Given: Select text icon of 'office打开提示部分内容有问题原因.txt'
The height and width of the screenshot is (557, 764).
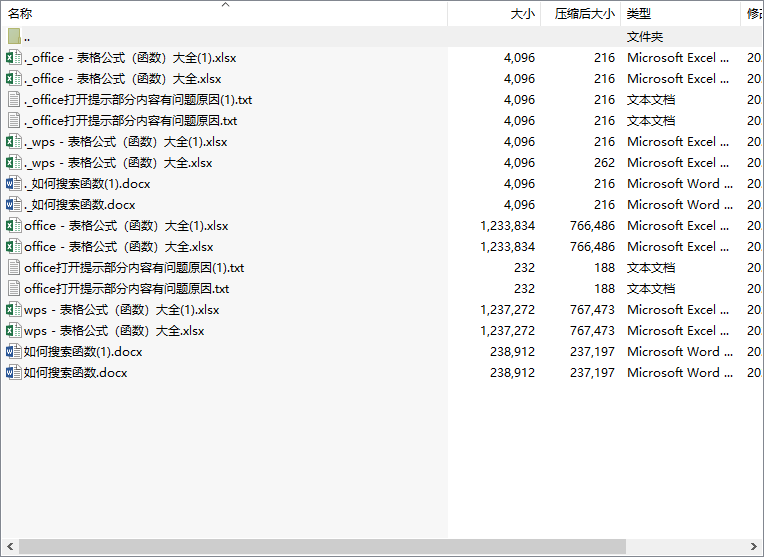Looking at the screenshot, I should 14,288.
